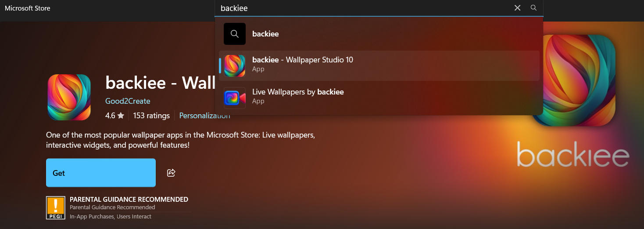Screen dimensions: 644x229
Task: Click the PEGI parental guidance badge
Action: click(56, 208)
